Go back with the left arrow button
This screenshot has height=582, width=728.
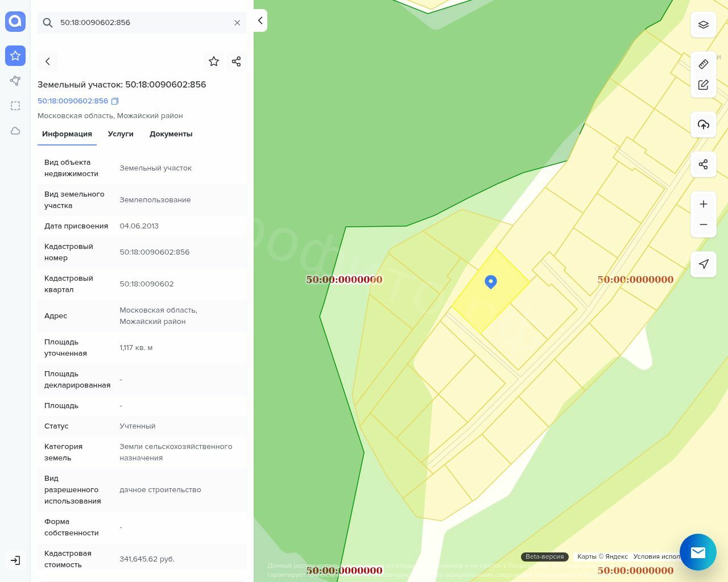[x=48, y=61]
